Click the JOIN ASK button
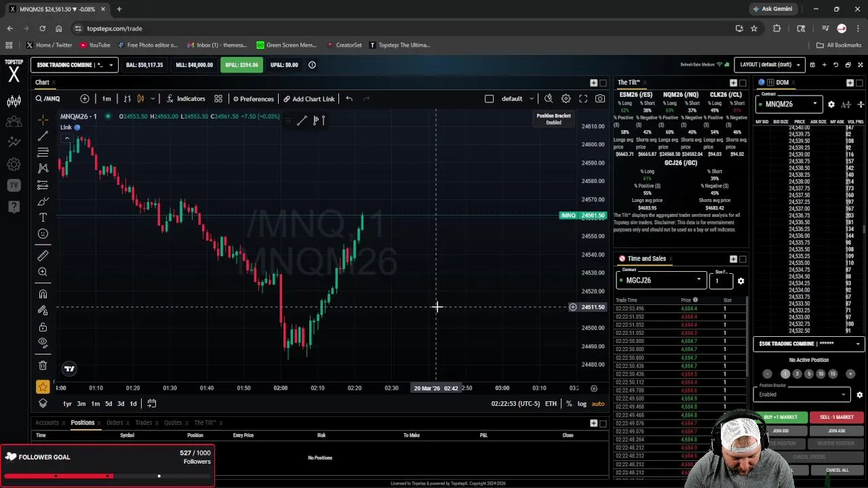 click(x=836, y=431)
